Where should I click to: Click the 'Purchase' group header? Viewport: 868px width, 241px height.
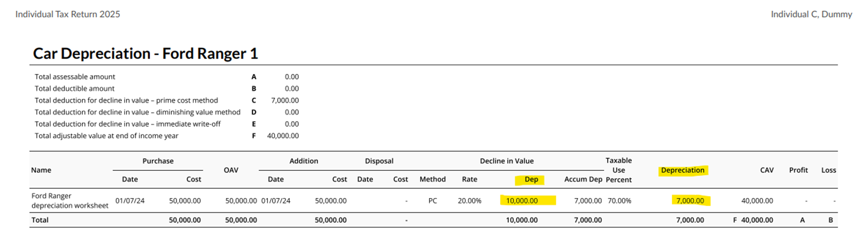(x=158, y=161)
